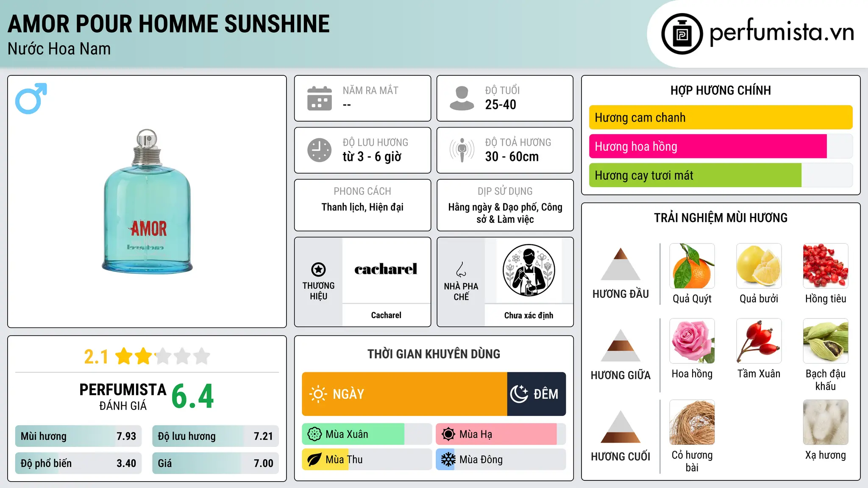
Task: Click the Hằng ngày & Dạo phố occasion text
Action: pyautogui.click(x=505, y=213)
